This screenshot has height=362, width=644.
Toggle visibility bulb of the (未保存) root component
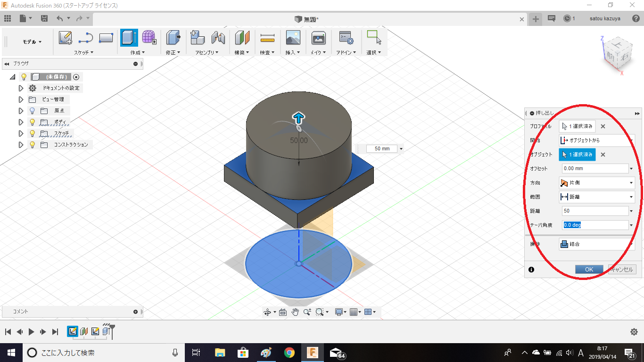tap(24, 77)
